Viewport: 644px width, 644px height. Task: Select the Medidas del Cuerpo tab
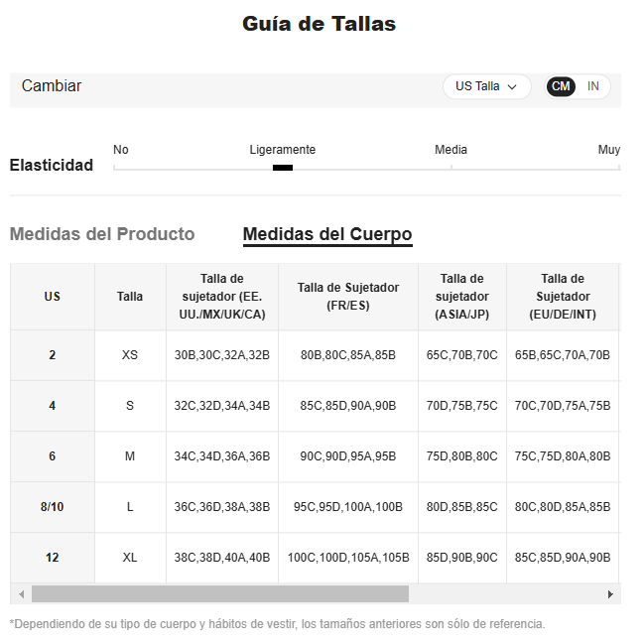point(327,234)
